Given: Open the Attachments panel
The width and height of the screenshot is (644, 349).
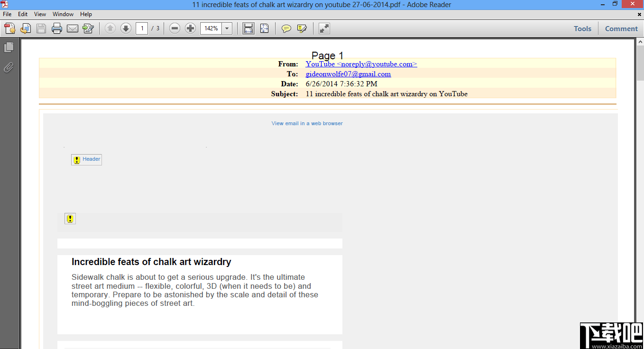Looking at the screenshot, I should pos(9,68).
